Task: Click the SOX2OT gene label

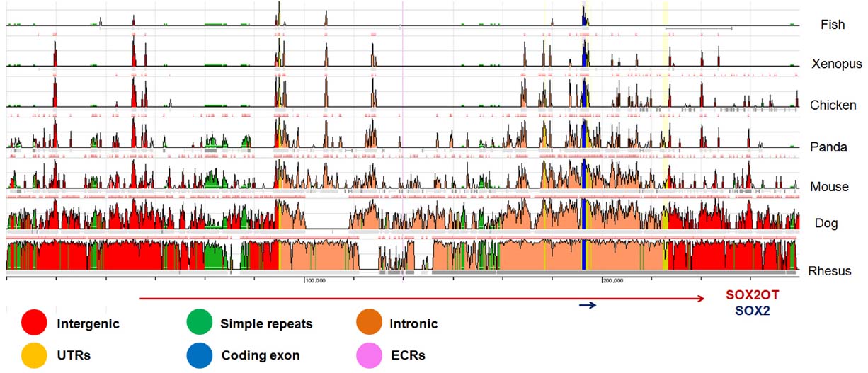Action: (751, 297)
